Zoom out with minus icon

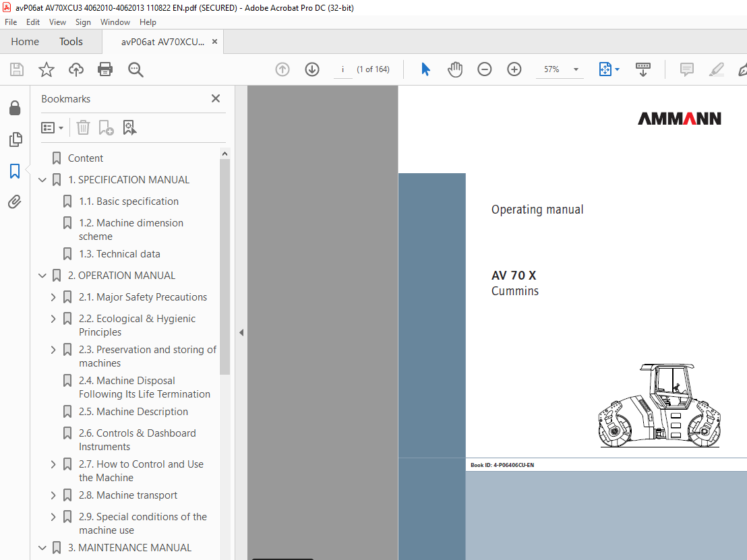pyautogui.click(x=485, y=69)
